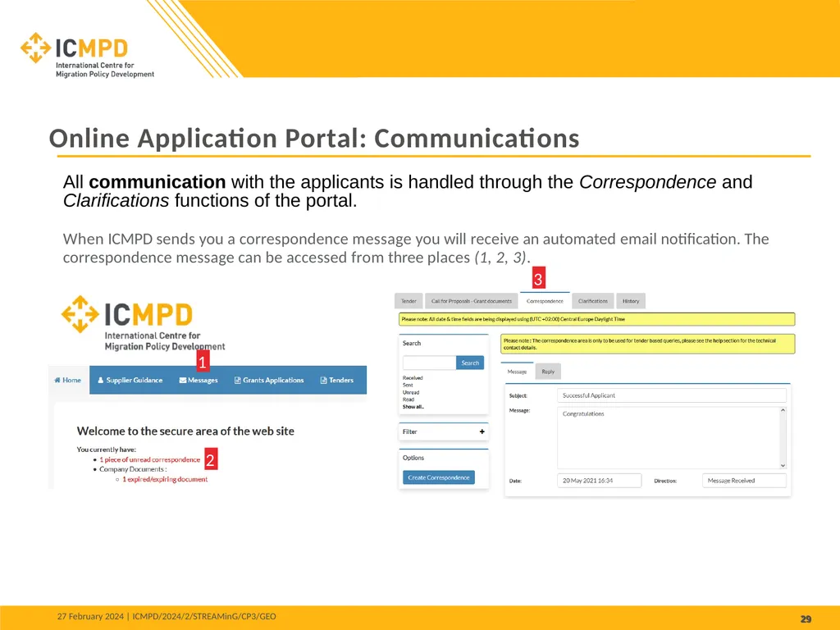Click the Create Correspondence button
This screenshot has width=840, height=630.
pyautogui.click(x=439, y=477)
